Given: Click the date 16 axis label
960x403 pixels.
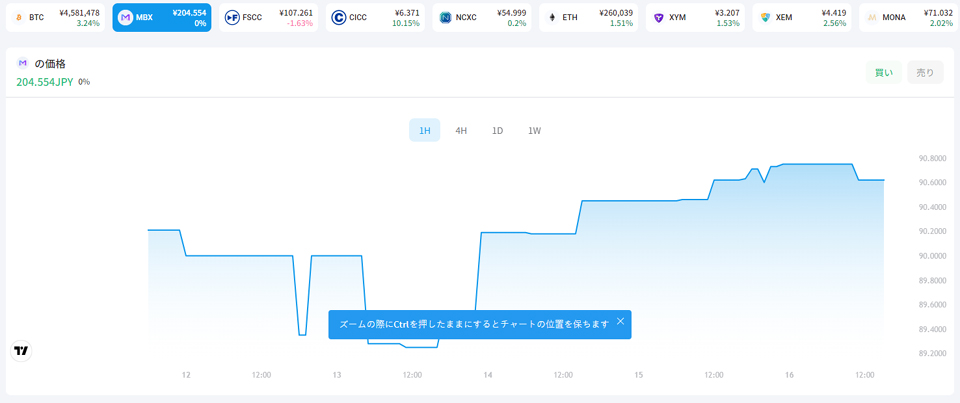Looking at the screenshot, I should (x=790, y=375).
